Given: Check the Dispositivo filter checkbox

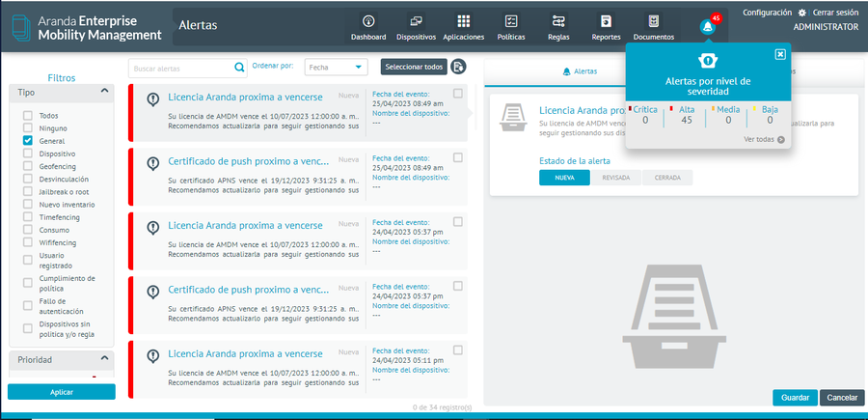Looking at the screenshot, I should pyautogui.click(x=27, y=154).
